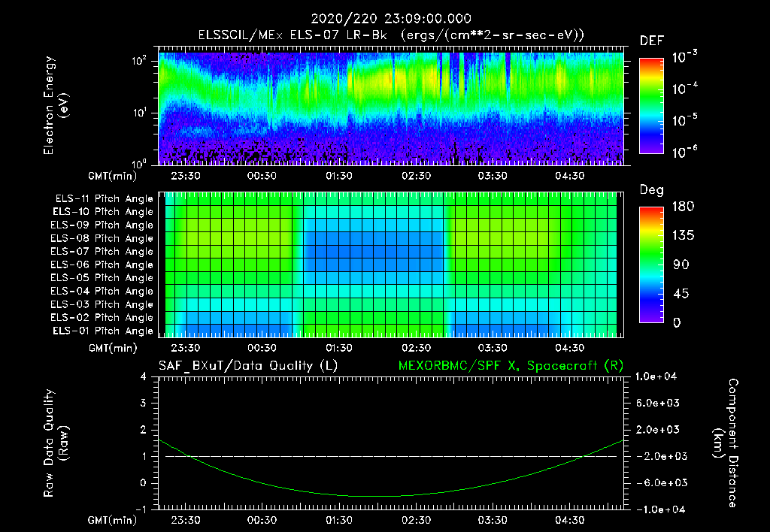Image resolution: width=770 pixels, height=532 pixels.
Task: Click the Electron Energy (eV) axis label
Action: click(56, 105)
